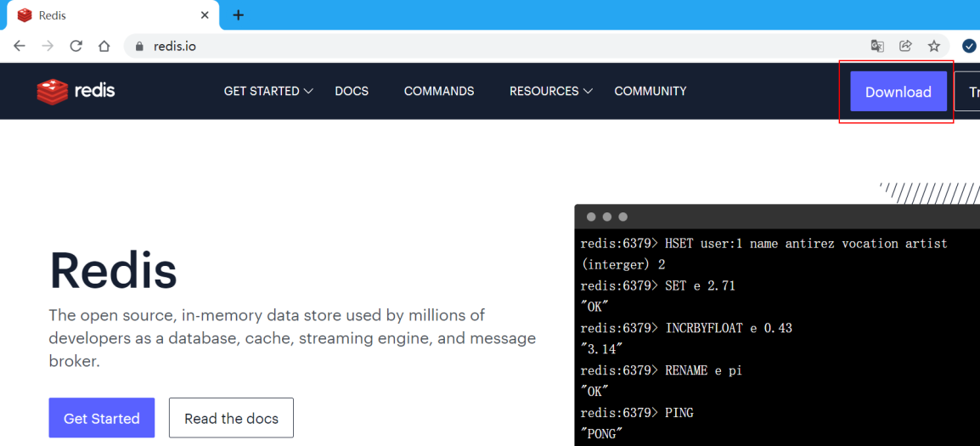Click the blue checkmark extension icon
The image size is (980, 446).
pyautogui.click(x=969, y=46)
